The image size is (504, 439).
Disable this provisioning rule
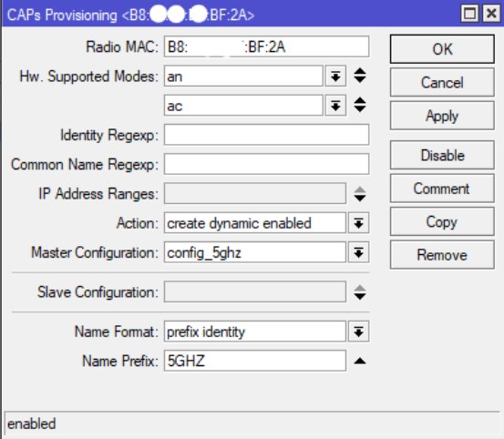pos(442,155)
